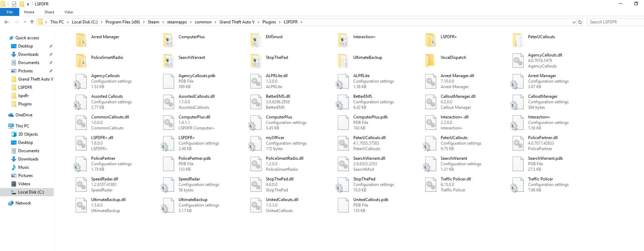Click the StopThePed folder icon

[256, 61]
